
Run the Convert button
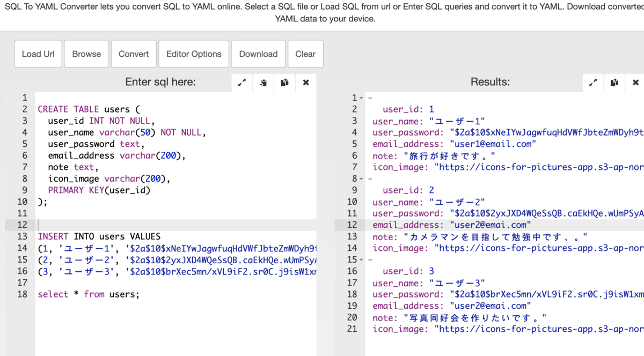pos(134,54)
